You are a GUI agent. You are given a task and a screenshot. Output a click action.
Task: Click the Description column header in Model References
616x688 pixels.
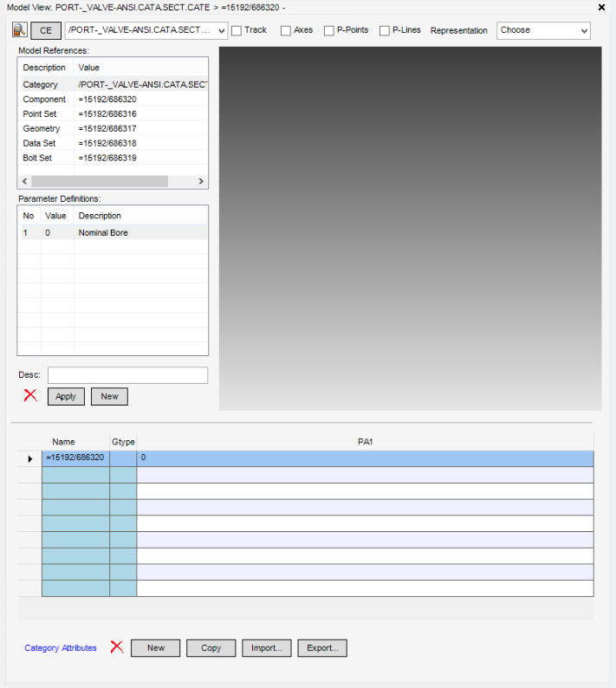coord(44,68)
